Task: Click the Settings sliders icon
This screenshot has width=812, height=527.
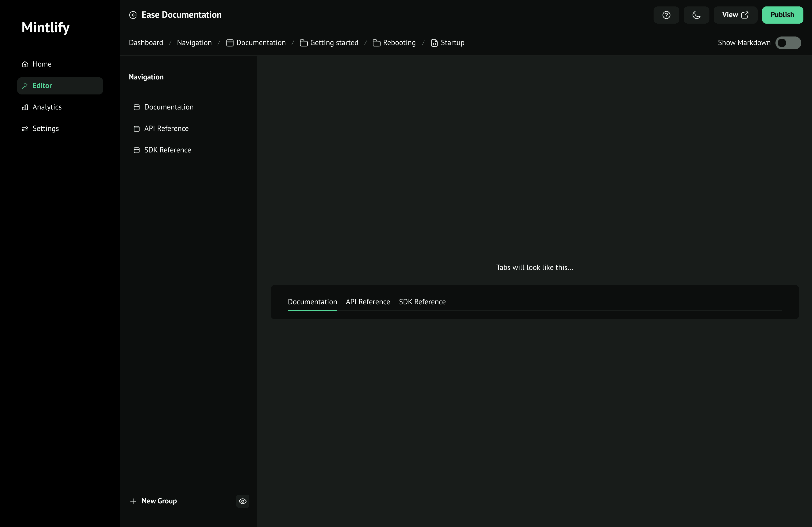Action: click(25, 129)
